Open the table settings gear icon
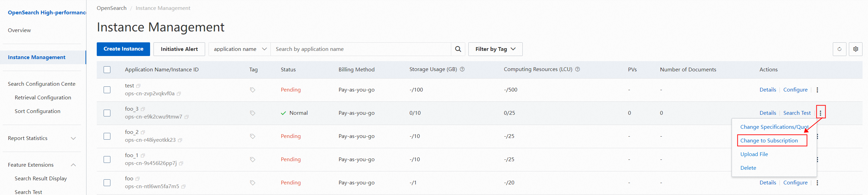The width and height of the screenshot is (868, 195). (x=855, y=49)
